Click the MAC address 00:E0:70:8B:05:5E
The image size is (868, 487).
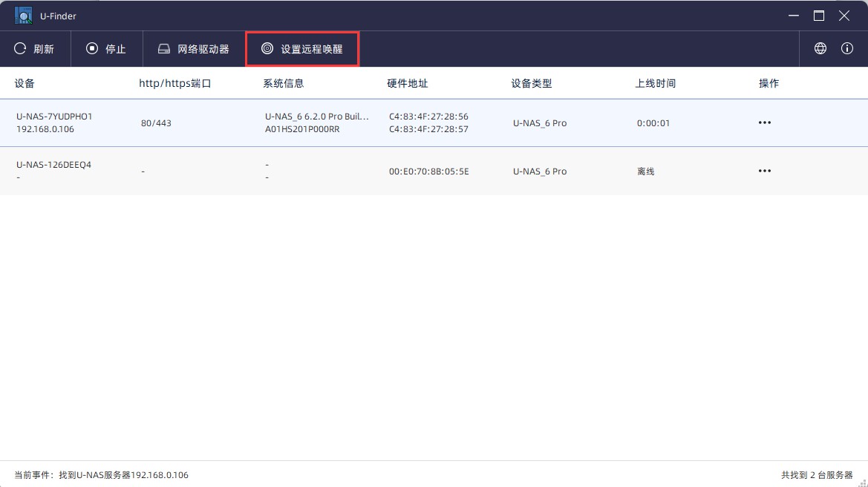coord(429,171)
